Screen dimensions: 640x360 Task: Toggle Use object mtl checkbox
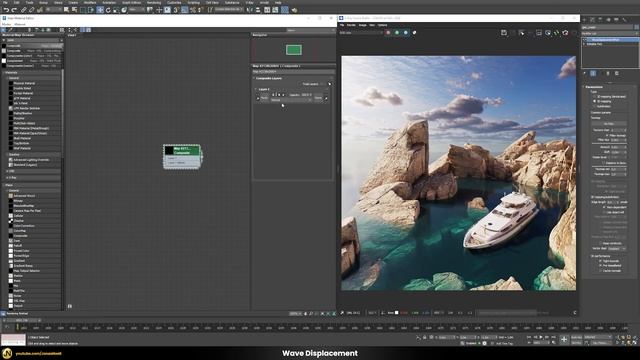pyautogui.click(x=604, y=212)
